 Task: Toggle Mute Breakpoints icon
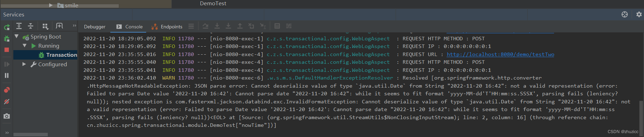pos(7,102)
